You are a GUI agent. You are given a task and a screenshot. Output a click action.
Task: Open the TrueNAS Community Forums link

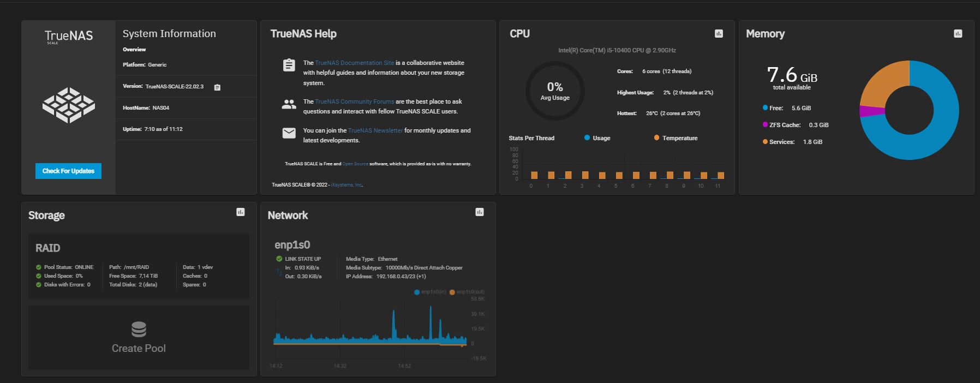(x=354, y=101)
